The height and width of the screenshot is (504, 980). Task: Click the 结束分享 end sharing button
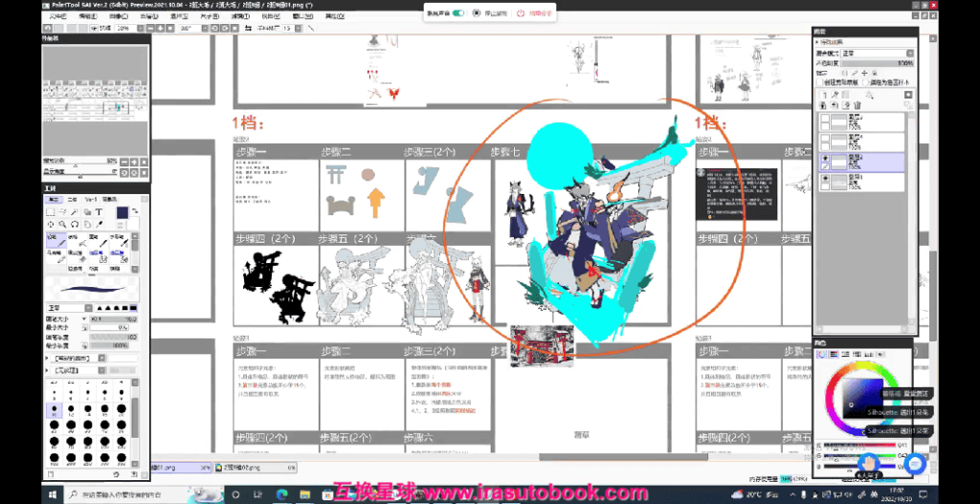[x=535, y=12]
